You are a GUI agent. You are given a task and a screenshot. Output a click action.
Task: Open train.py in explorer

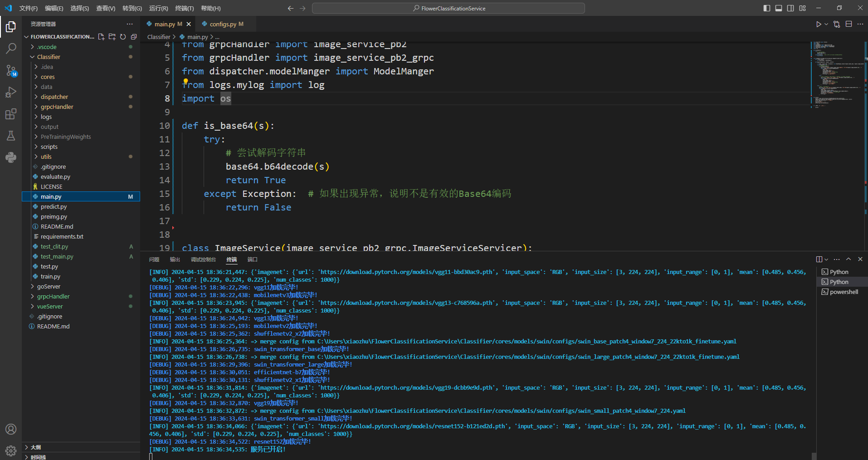click(81, 276)
